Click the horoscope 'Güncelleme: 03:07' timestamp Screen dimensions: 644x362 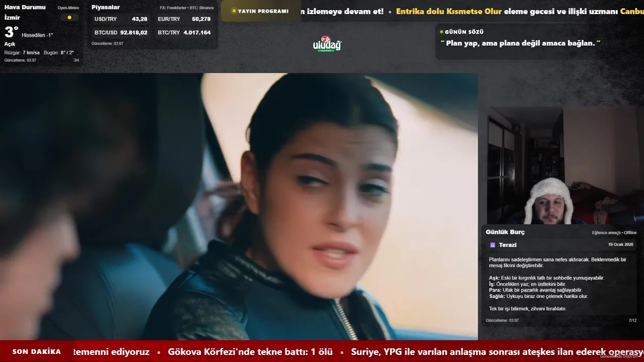click(502, 320)
